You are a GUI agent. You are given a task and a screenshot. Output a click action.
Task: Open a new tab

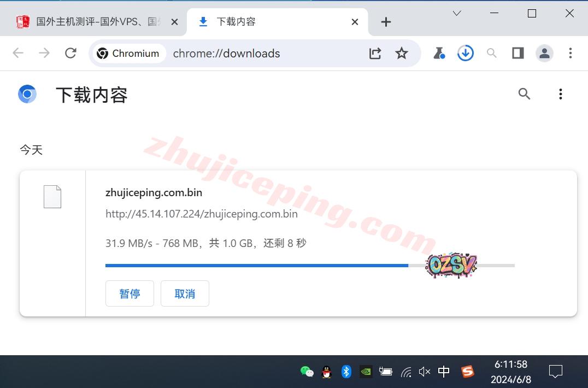(x=386, y=22)
